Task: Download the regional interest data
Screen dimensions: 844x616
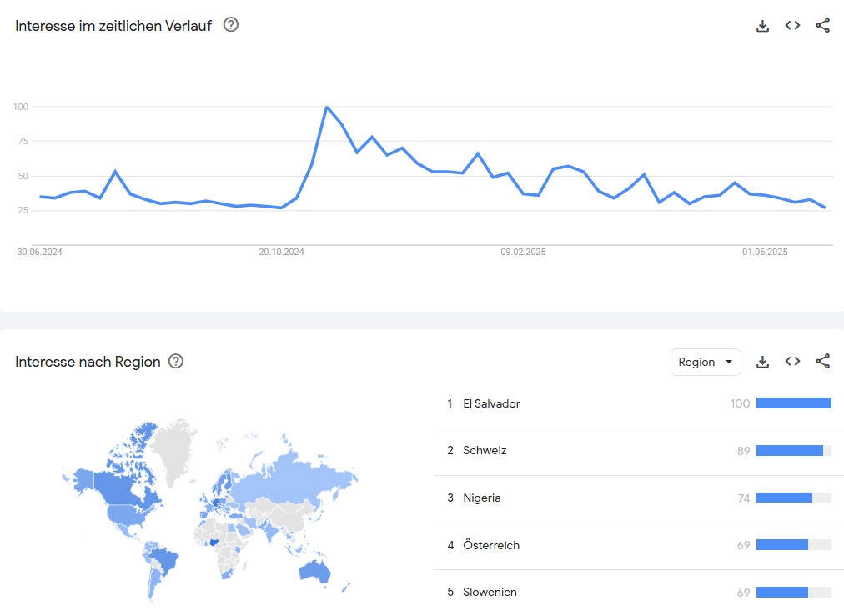Action: (762, 362)
